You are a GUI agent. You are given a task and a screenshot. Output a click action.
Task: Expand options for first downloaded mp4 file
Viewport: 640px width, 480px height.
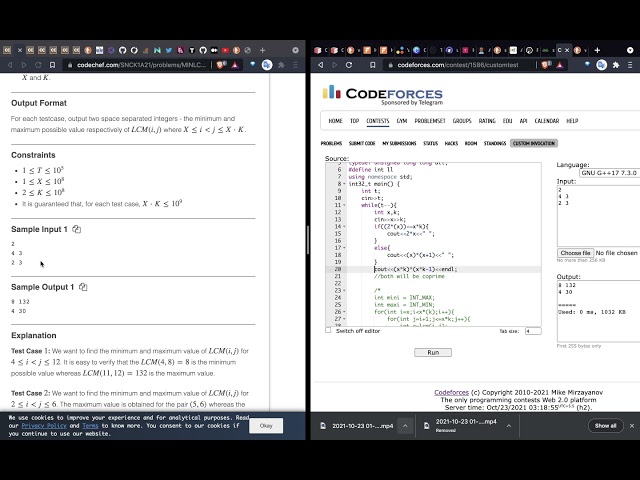pyautogui.click(x=405, y=426)
